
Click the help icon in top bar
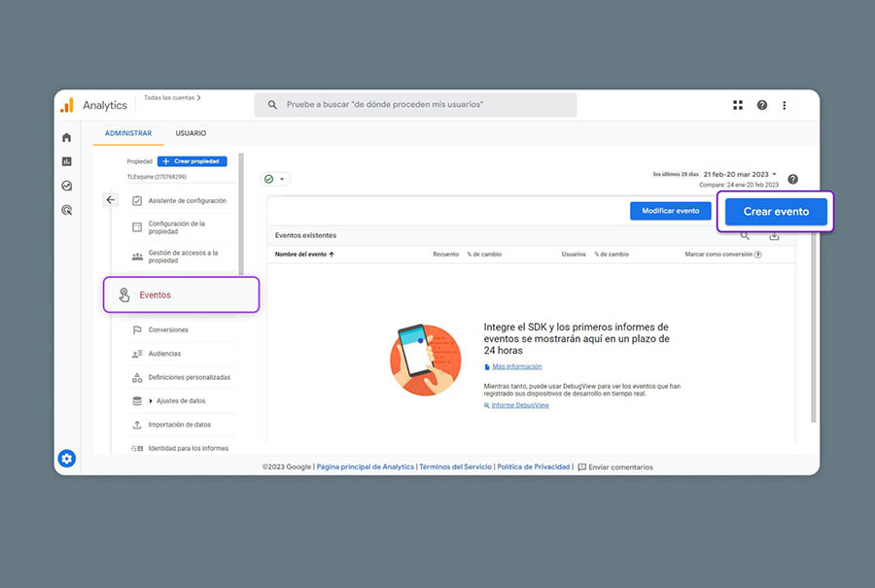(761, 105)
